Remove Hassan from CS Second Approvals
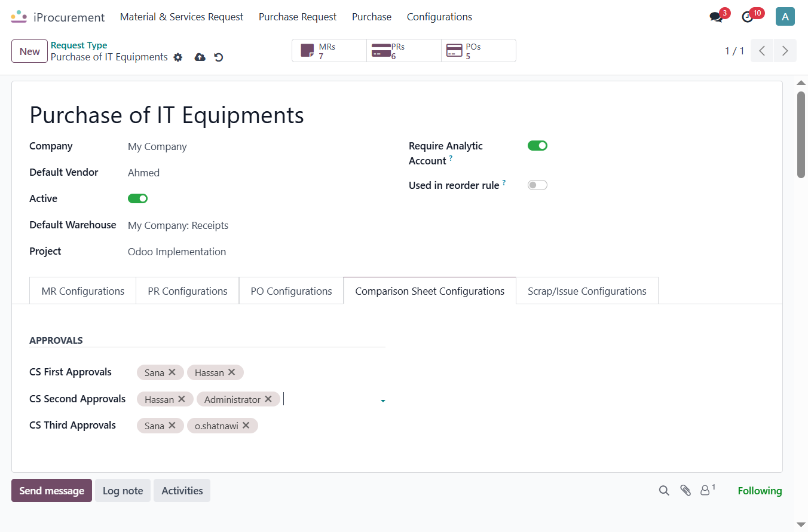The width and height of the screenshot is (808, 532). 182,399
